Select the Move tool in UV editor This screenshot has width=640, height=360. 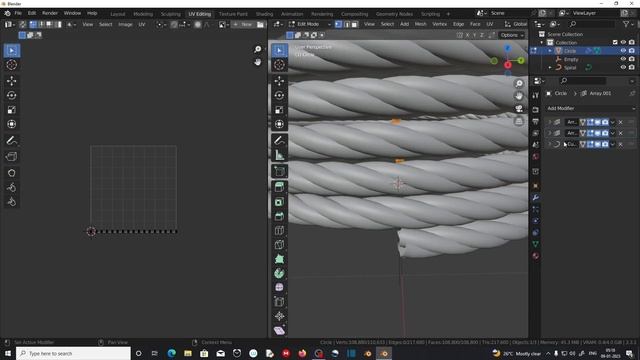[11, 81]
